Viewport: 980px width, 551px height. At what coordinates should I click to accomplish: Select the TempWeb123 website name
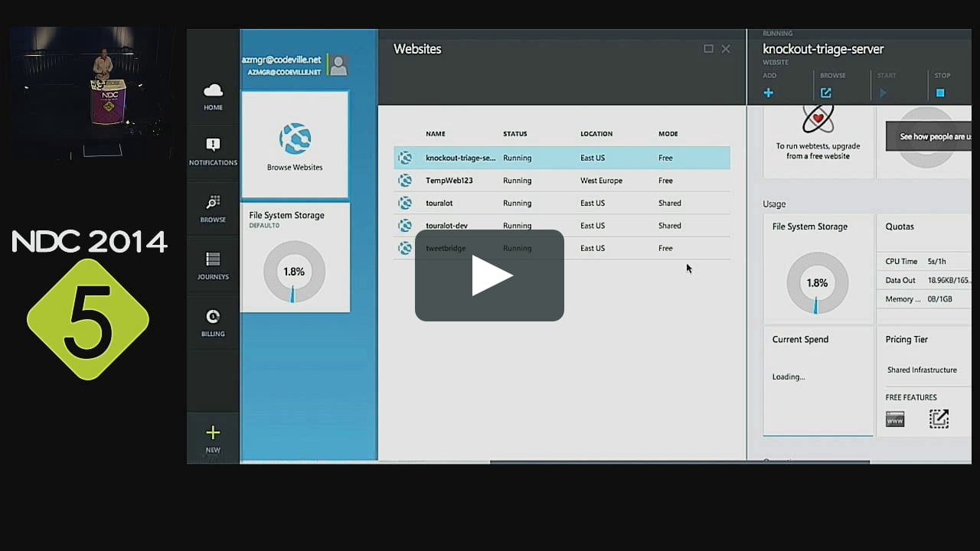coord(449,181)
